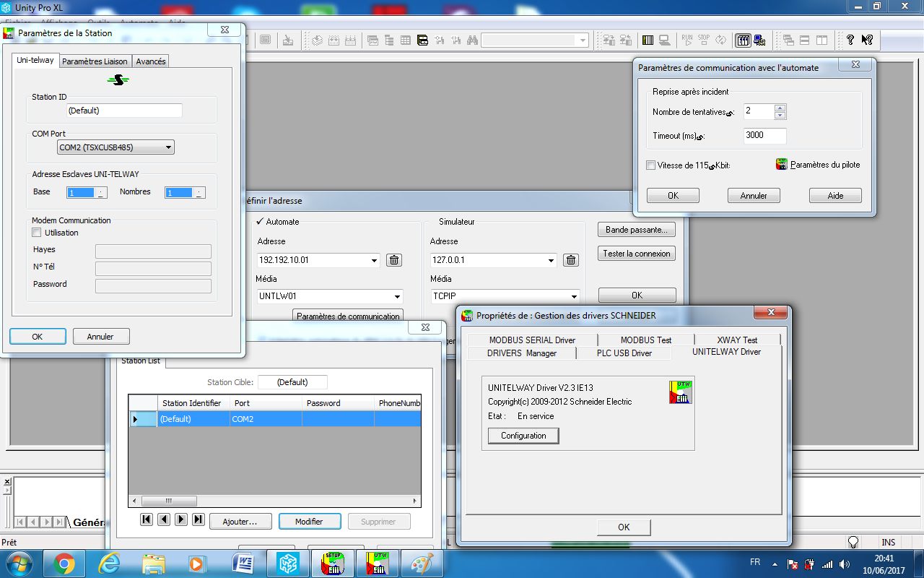Increase Nombre de tentatives with up arrow

pyautogui.click(x=780, y=108)
